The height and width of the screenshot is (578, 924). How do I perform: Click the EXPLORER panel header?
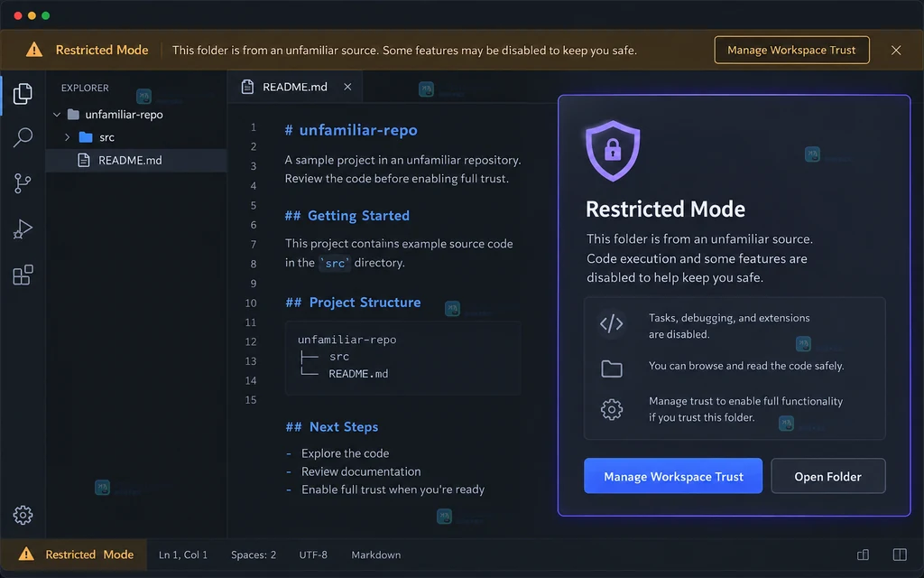[85, 88]
